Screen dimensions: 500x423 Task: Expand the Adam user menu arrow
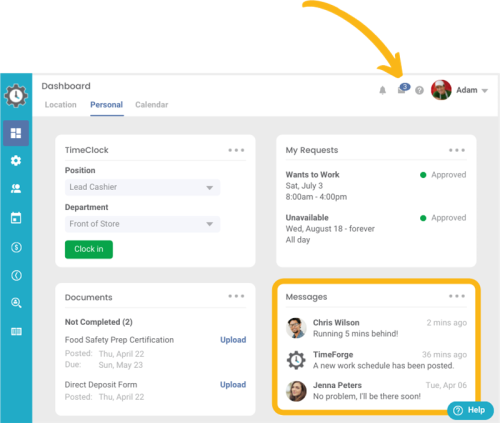pos(485,91)
